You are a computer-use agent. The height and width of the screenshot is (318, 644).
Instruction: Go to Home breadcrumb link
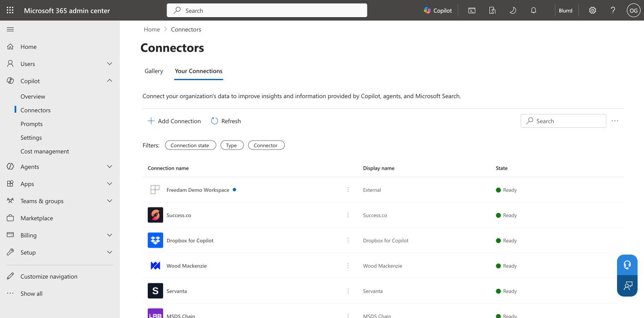click(x=152, y=29)
